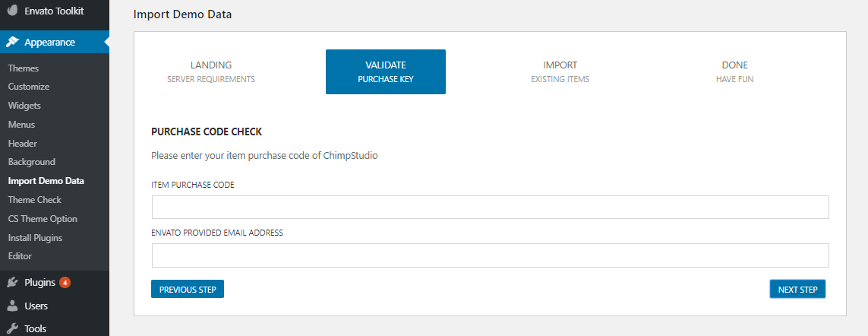Select the Validate Purchase Key step

coord(386,71)
